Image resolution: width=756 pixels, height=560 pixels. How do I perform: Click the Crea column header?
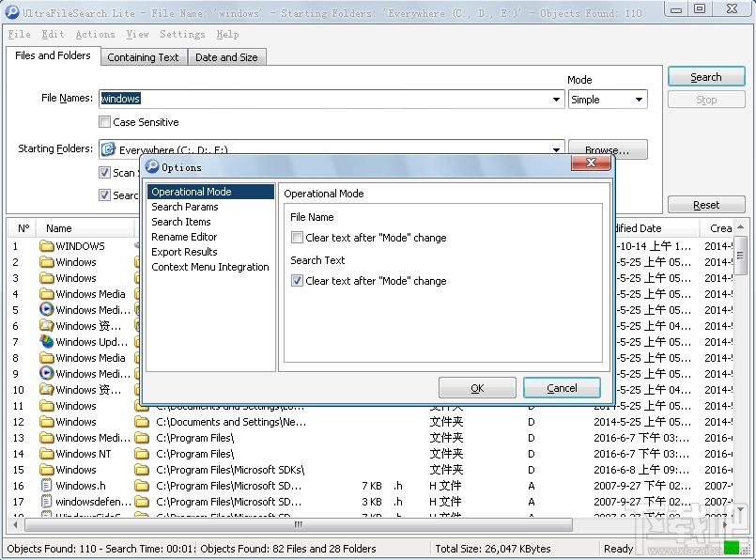click(717, 228)
